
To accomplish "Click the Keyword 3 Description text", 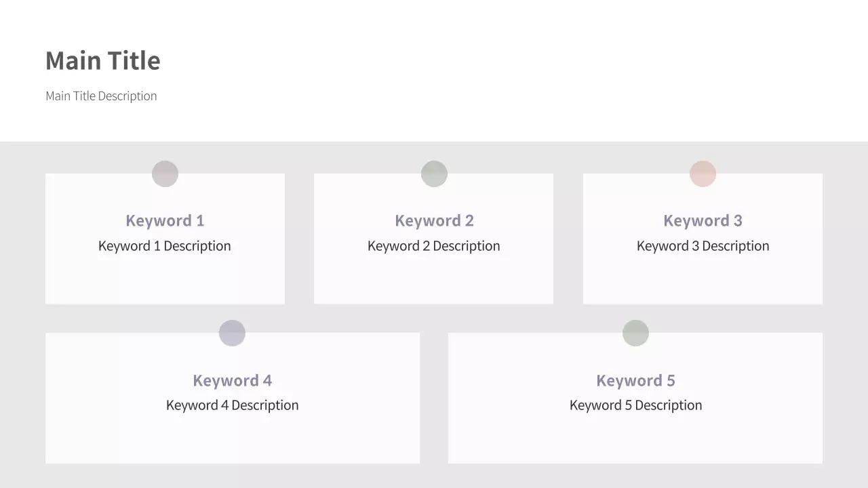I will (703, 246).
